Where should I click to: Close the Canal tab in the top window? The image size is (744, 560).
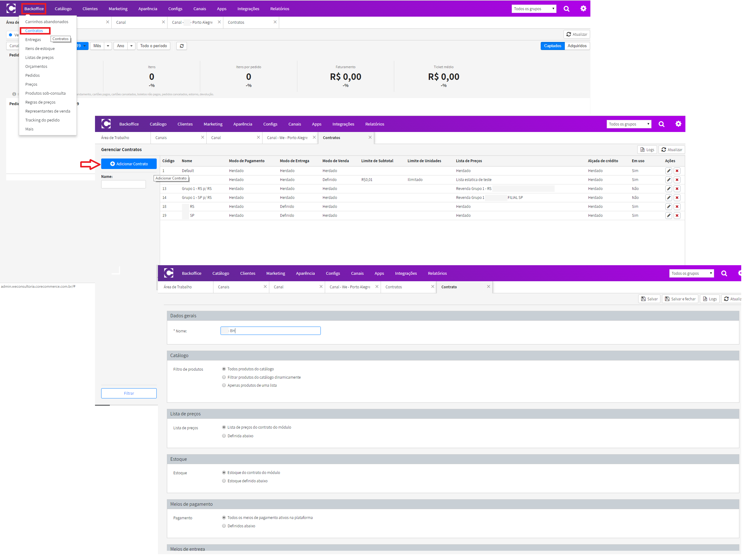[x=163, y=22]
